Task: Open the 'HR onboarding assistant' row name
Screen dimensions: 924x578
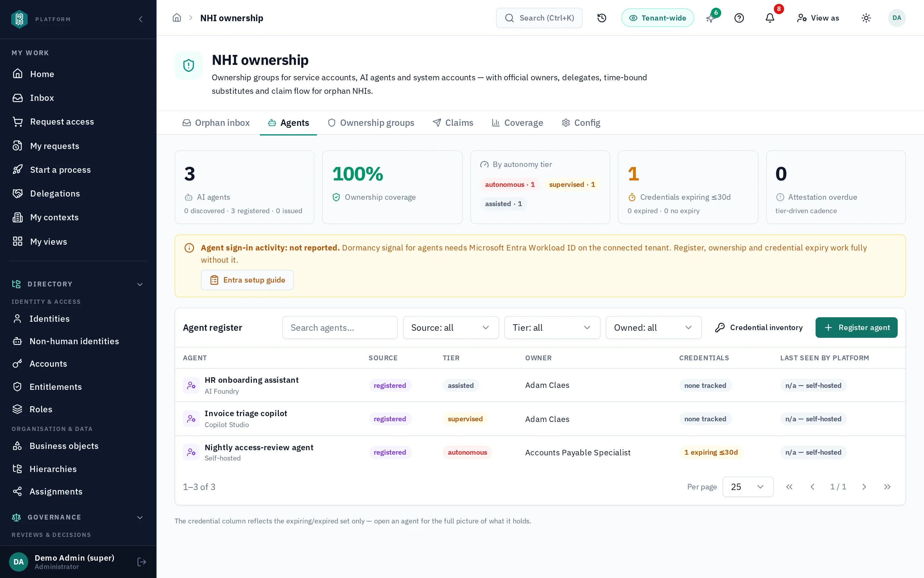Action: pyautogui.click(x=252, y=380)
